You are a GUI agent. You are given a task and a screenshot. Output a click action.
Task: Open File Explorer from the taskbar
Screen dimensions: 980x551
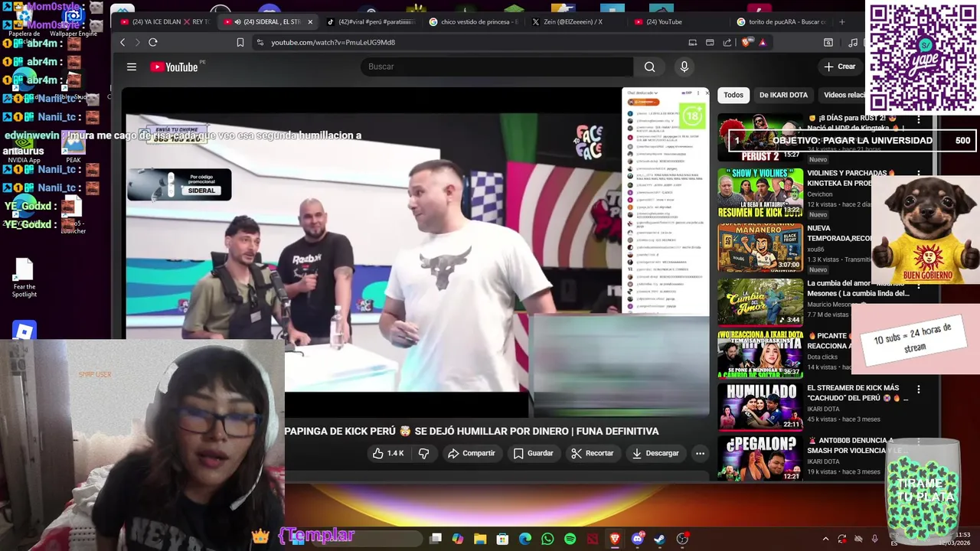click(480, 540)
